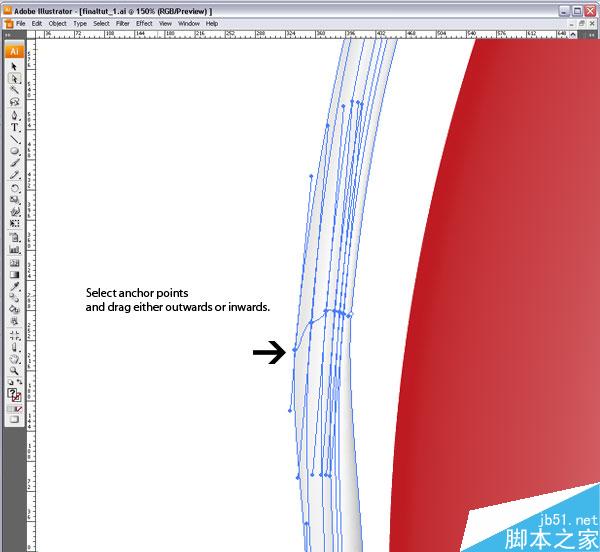Select the Selection (black arrow) tool
The height and width of the screenshot is (552, 600).
pos(14,66)
